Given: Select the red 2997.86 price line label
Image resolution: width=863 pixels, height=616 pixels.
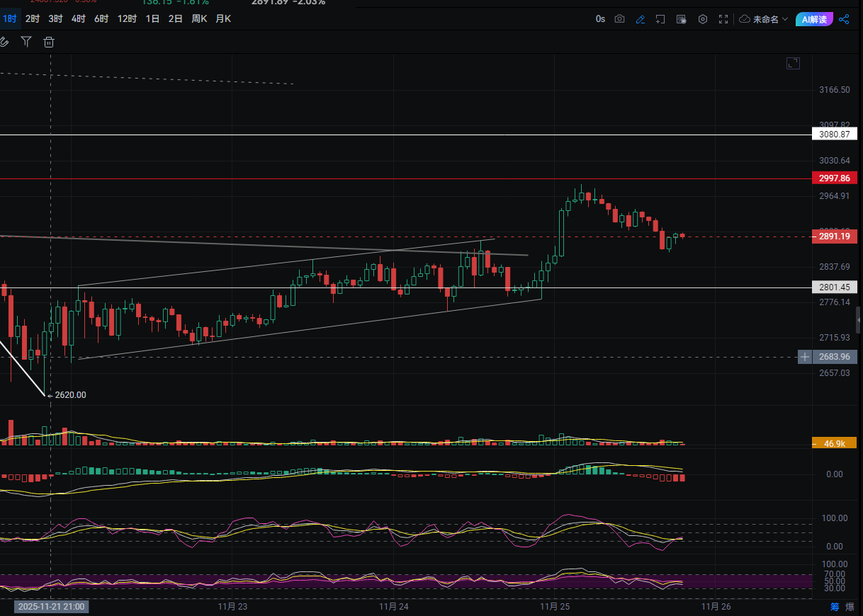Looking at the screenshot, I should pos(835,179).
